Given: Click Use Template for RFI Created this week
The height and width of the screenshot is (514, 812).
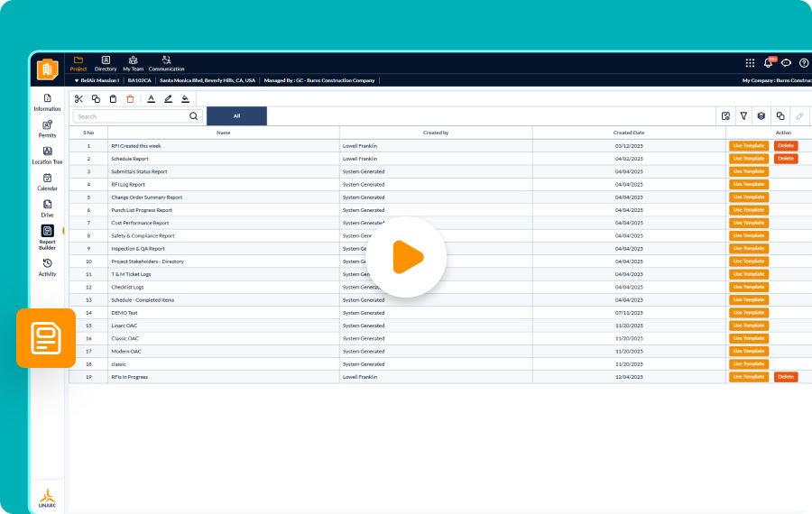Looking at the screenshot, I should point(749,145).
